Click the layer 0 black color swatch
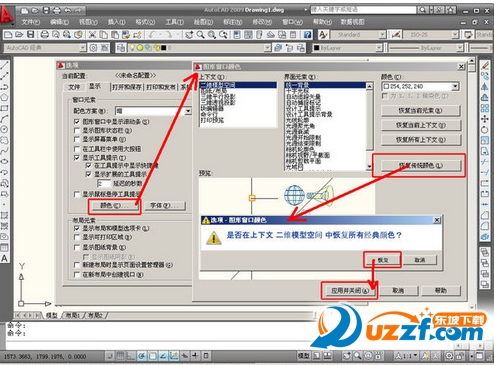The height and width of the screenshot is (365, 494). click(163, 48)
